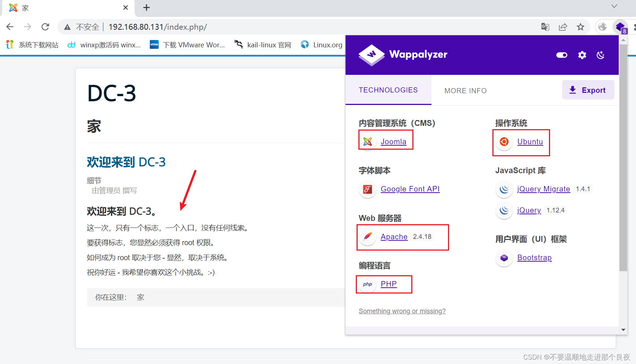This screenshot has width=636, height=364.
Task: Open the Joomla link
Action: (x=393, y=142)
